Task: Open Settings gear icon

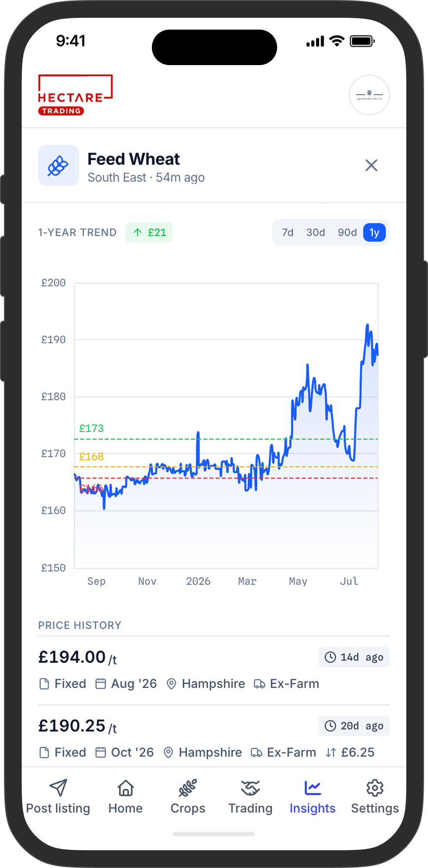Action: [x=375, y=788]
